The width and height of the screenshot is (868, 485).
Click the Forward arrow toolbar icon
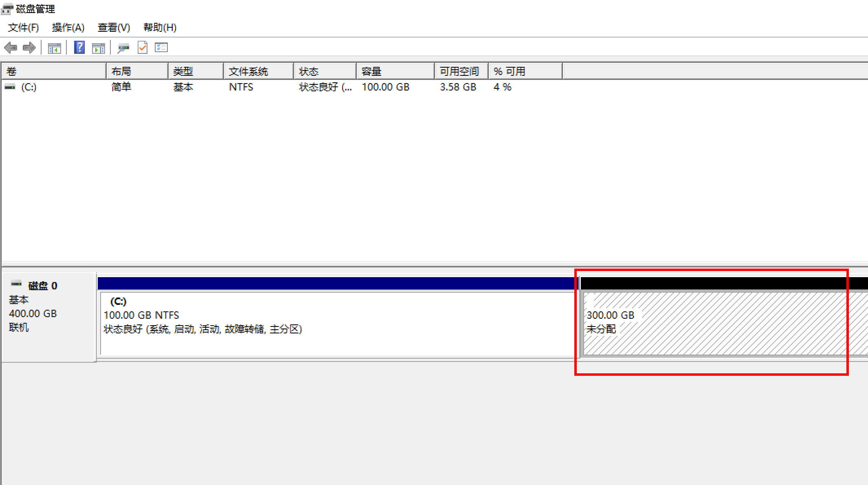(x=29, y=48)
